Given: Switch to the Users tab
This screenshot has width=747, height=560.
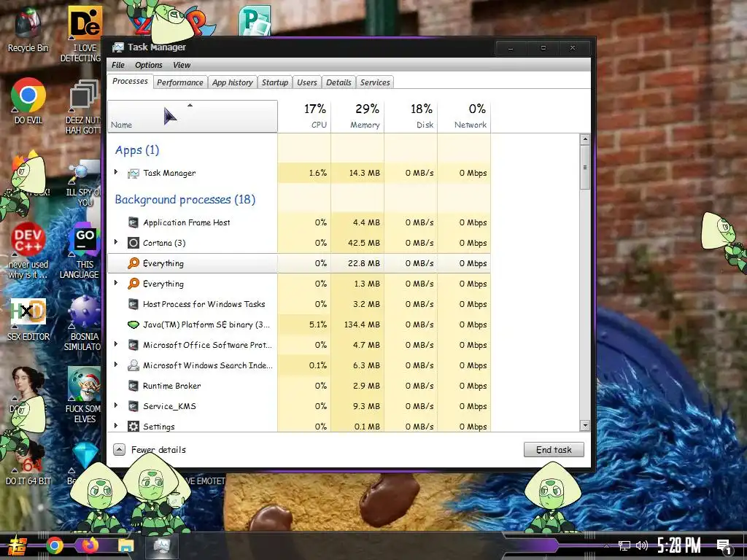Looking at the screenshot, I should point(307,82).
